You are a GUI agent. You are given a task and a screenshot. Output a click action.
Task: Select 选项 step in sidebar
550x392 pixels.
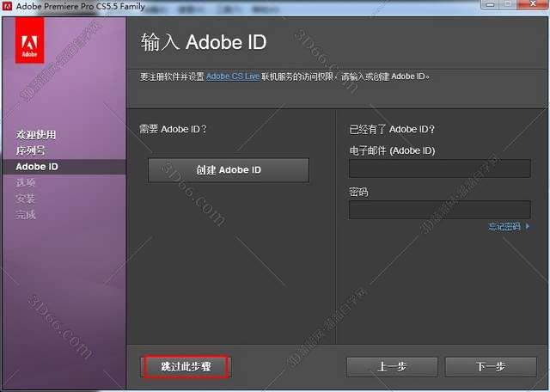click(x=25, y=182)
